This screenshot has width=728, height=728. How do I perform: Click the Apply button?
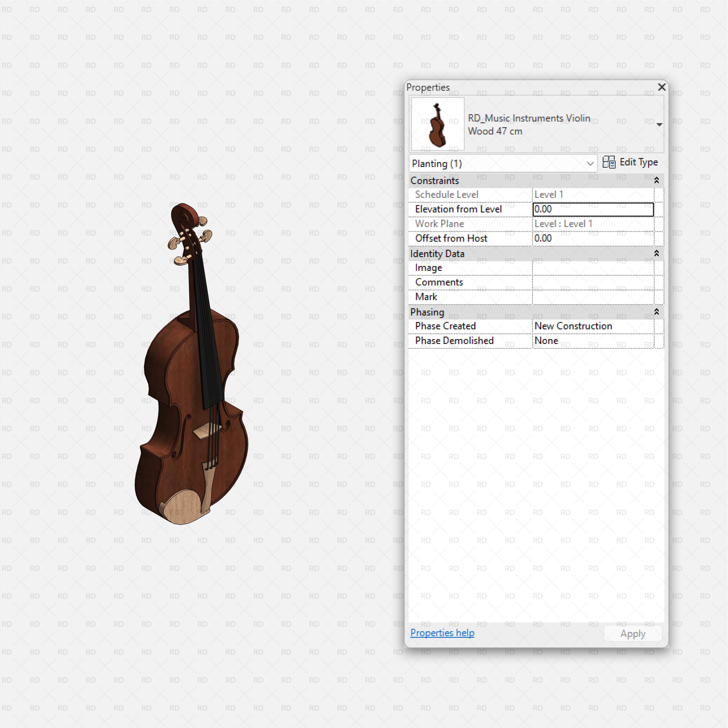pyautogui.click(x=633, y=633)
